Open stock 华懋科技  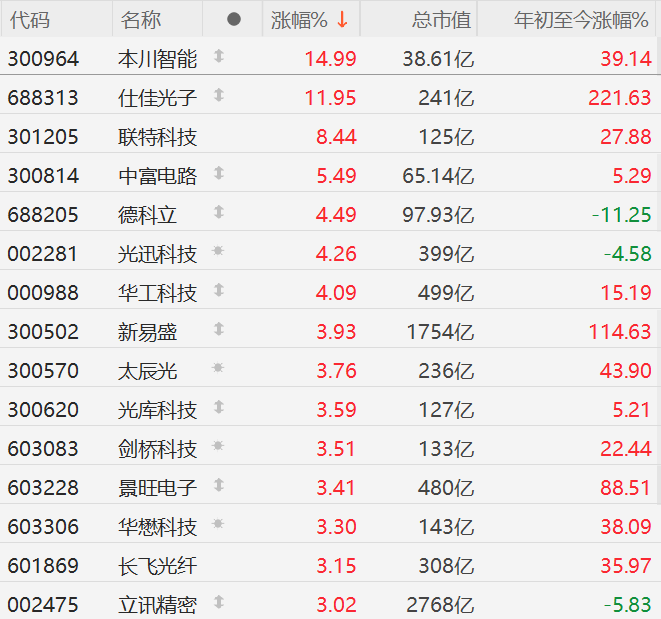click(x=157, y=527)
